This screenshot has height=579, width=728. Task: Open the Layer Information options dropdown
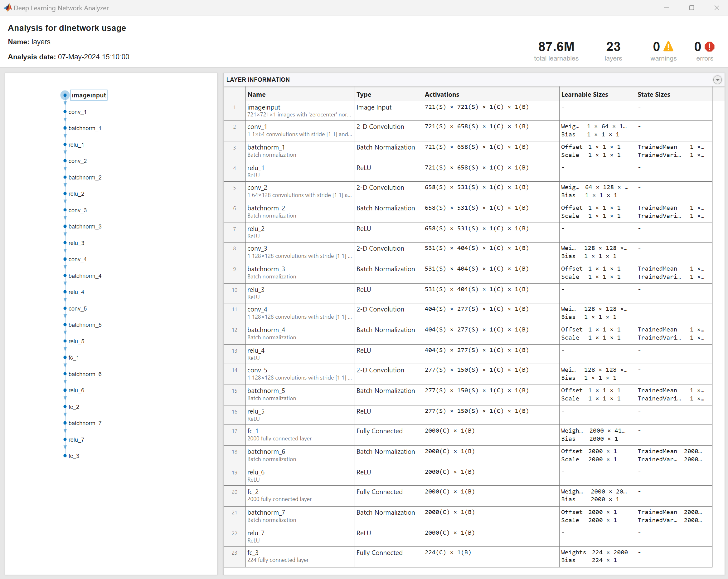coord(717,80)
